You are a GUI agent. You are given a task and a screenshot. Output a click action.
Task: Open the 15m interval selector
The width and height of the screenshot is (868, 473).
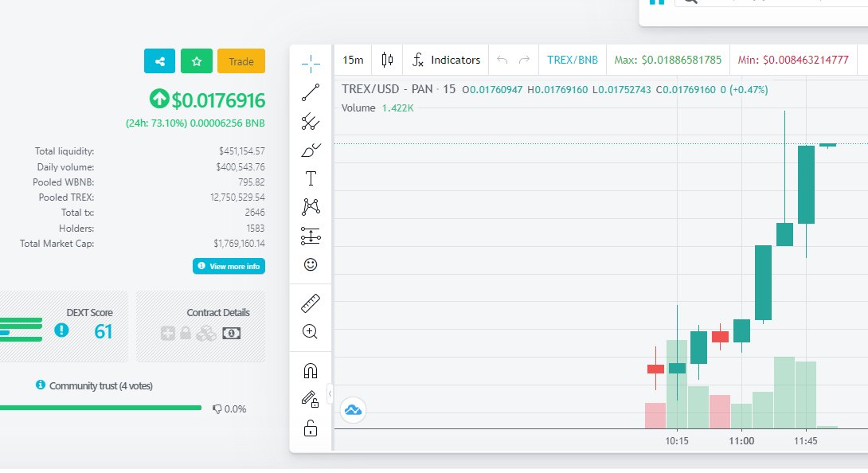[354, 60]
